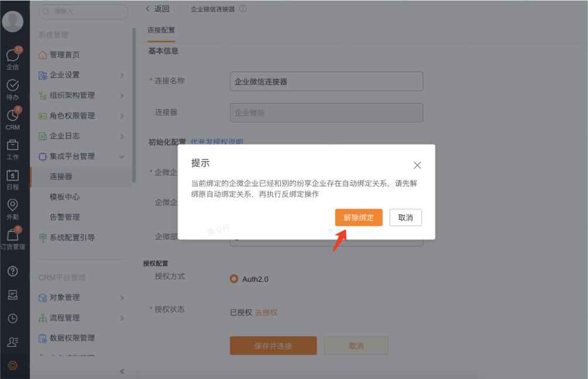Image resolution: width=588 pixels, height=379 pixels.
Task: Collapse the sidebar with double-chevron icon
Action: [x=122, y=371]
